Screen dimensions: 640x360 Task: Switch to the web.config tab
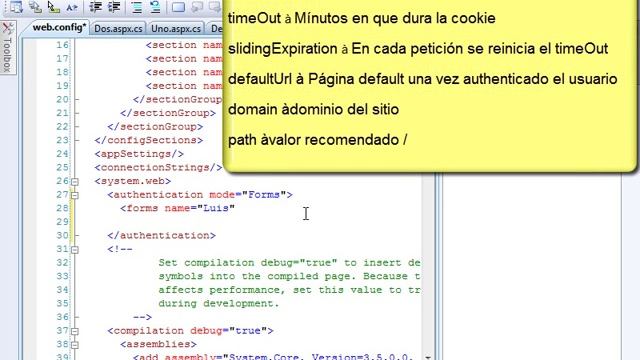pyautogui.click(x=60, y=28)
